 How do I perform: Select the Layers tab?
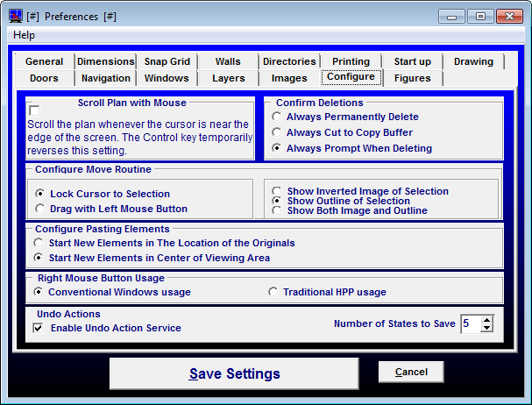pyautogui.click(x=228, y=78)
